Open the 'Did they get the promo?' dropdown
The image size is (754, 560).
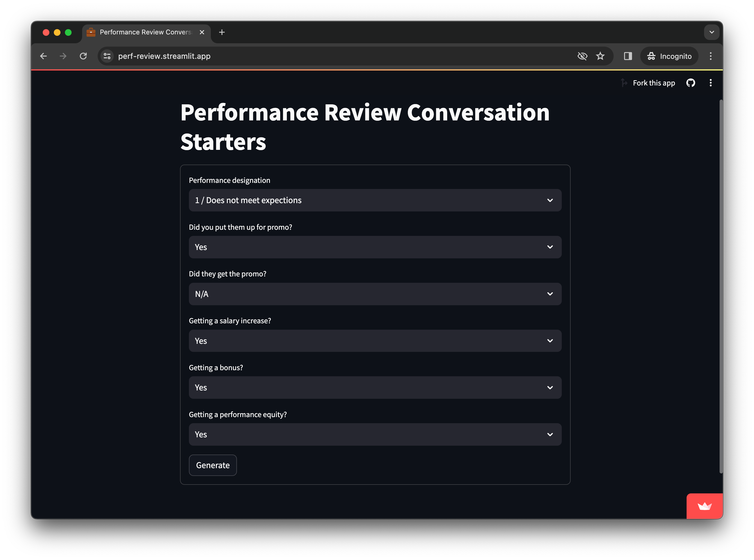click(375, 294)
